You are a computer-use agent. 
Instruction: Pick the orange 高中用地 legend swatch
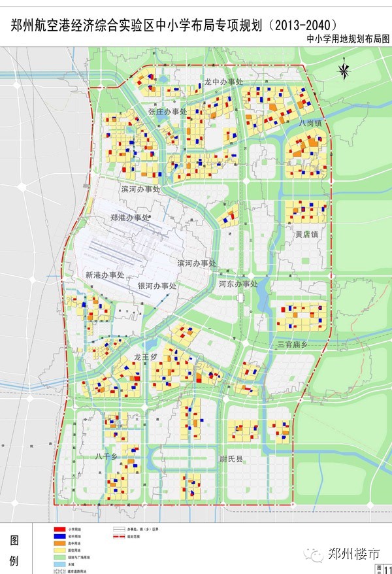tap(59, 543)
